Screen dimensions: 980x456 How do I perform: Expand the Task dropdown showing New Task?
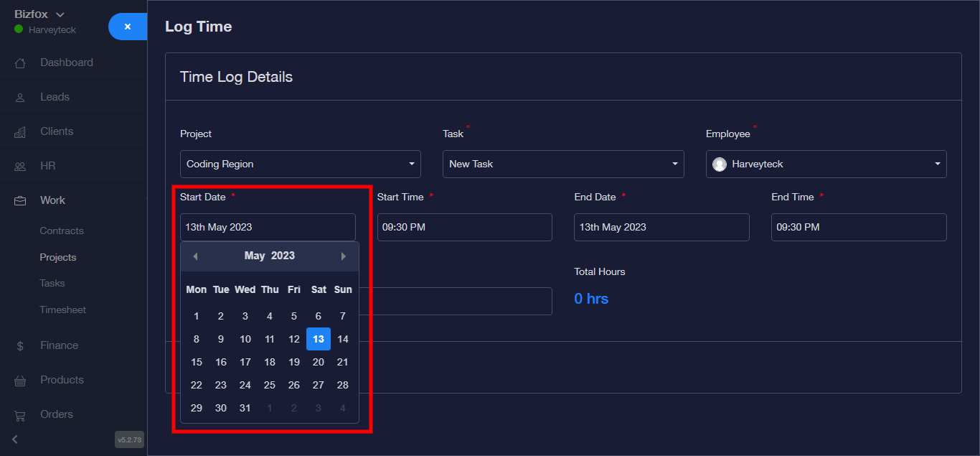[563, 164]
